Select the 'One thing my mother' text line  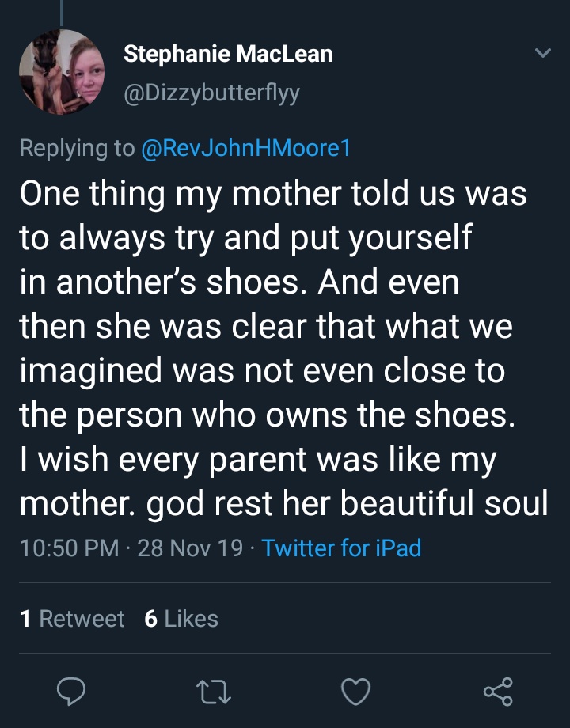(x=273, y=193)
